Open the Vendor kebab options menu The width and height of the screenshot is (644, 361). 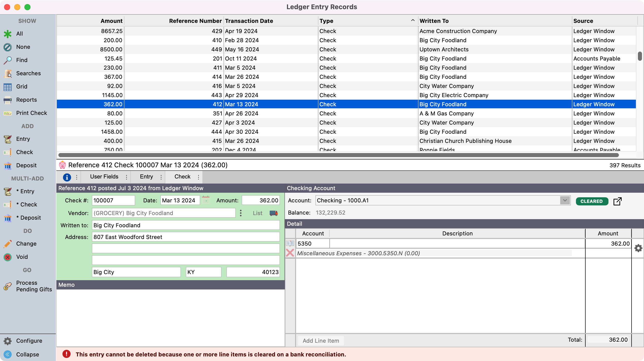[x=240, y=213]
